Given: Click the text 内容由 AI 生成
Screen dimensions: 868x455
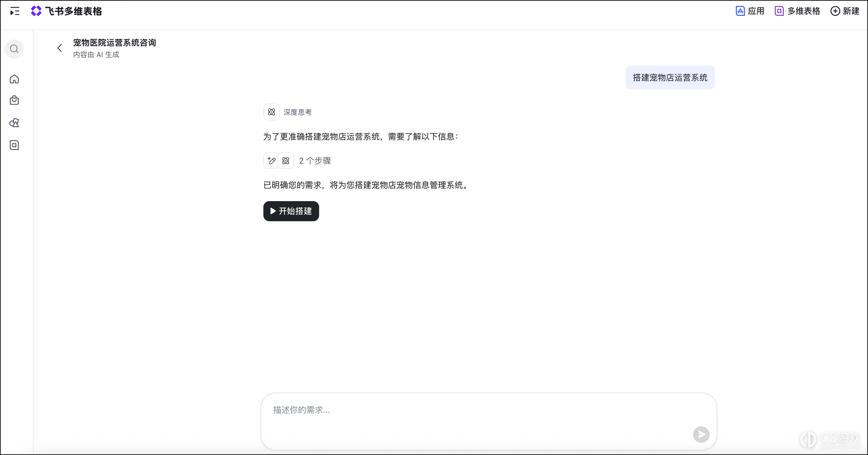Looking at the screenshot, I should pos(96,54).
